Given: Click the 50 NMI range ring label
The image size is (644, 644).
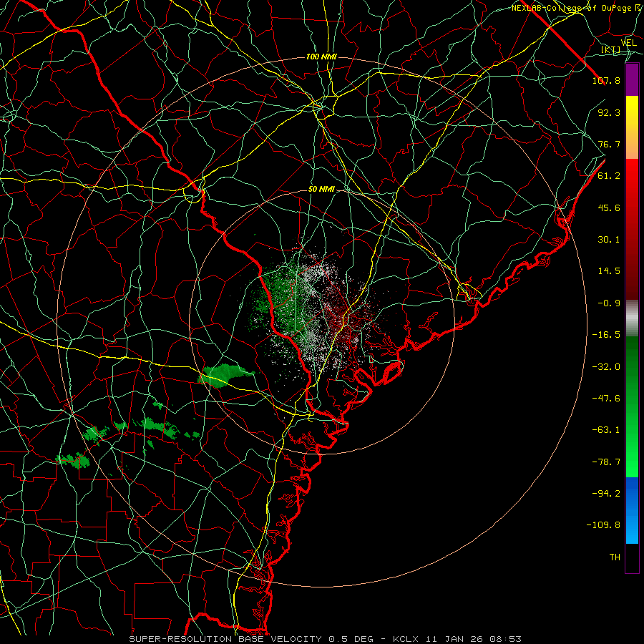Looking at the screenshot, I should pos(321,190).
